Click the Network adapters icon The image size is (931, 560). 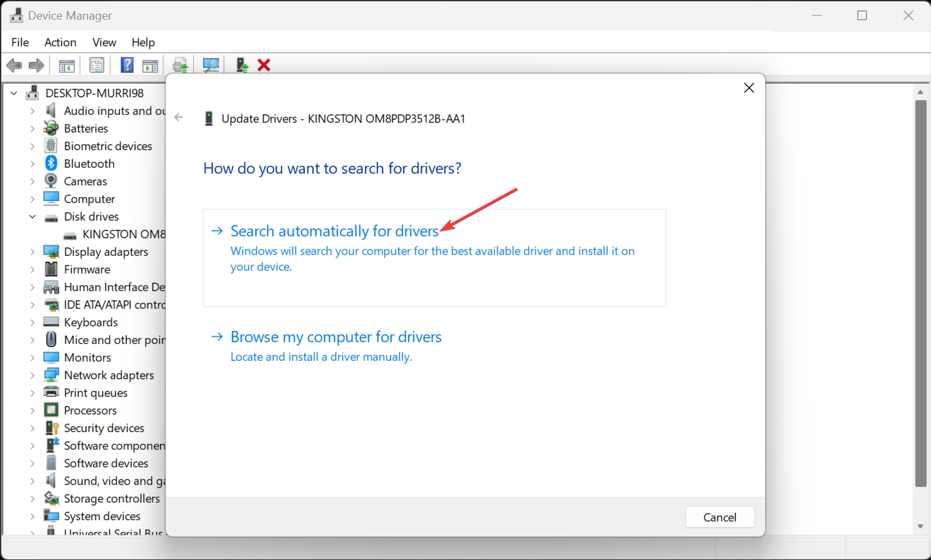tap(51, 375)
